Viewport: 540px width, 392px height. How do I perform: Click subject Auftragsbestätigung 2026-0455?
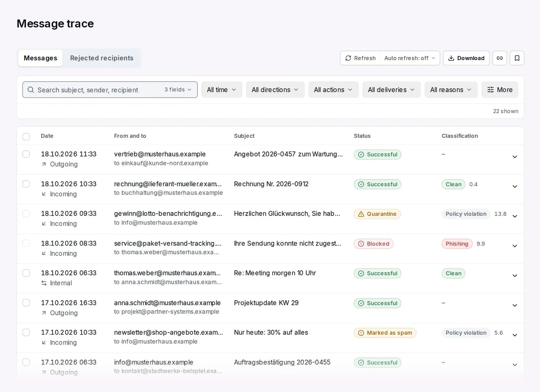pyautogui.click(x=282, y=362)
